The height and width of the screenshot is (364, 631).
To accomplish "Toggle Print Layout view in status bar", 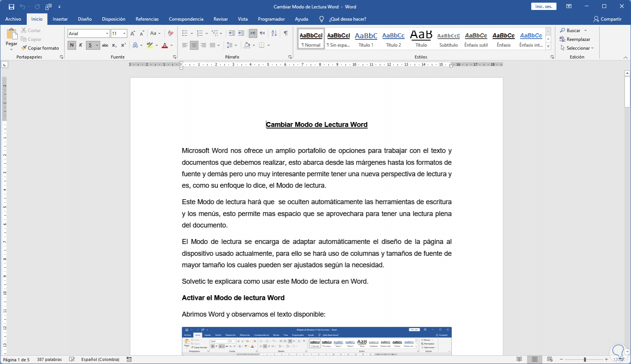I will click(x=535, y=359).
